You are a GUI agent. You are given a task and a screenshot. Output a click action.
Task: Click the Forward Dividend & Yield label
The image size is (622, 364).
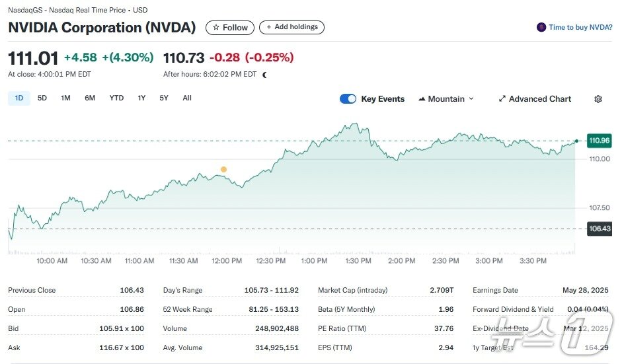point(513,309)
